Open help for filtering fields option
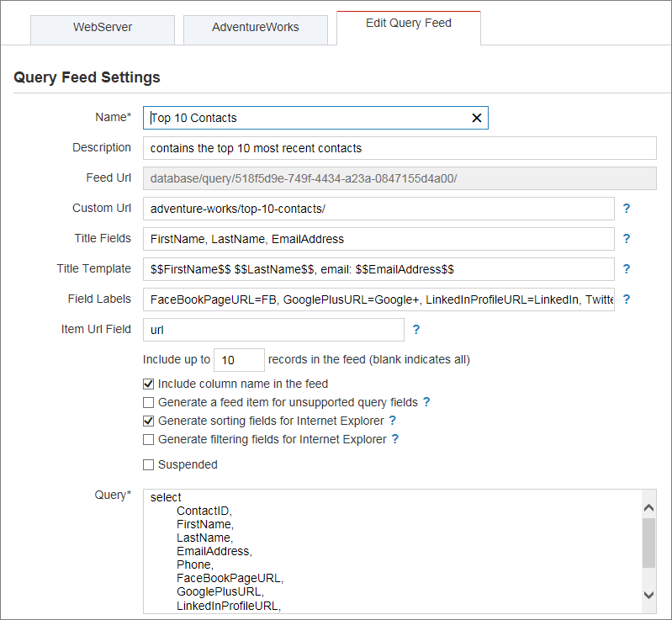The width and height of the screenshot is (672, 620). [394, 439]
